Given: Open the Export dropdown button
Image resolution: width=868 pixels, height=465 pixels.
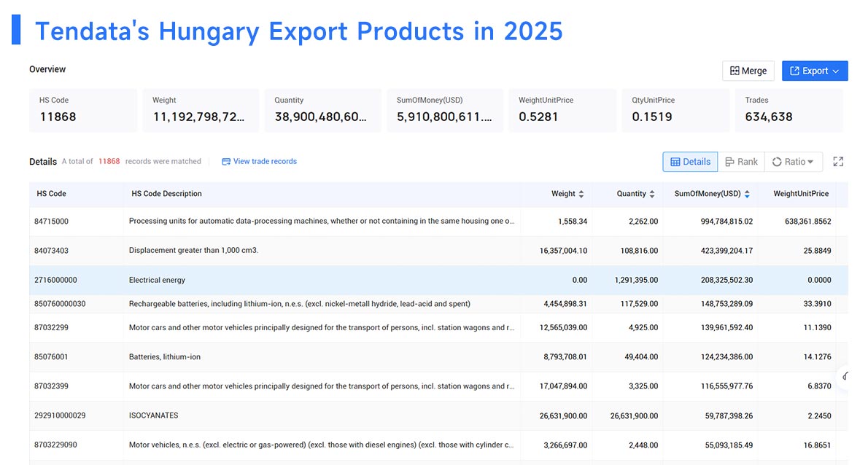Looking at the screenshot, I should click(x=814, y=71).
